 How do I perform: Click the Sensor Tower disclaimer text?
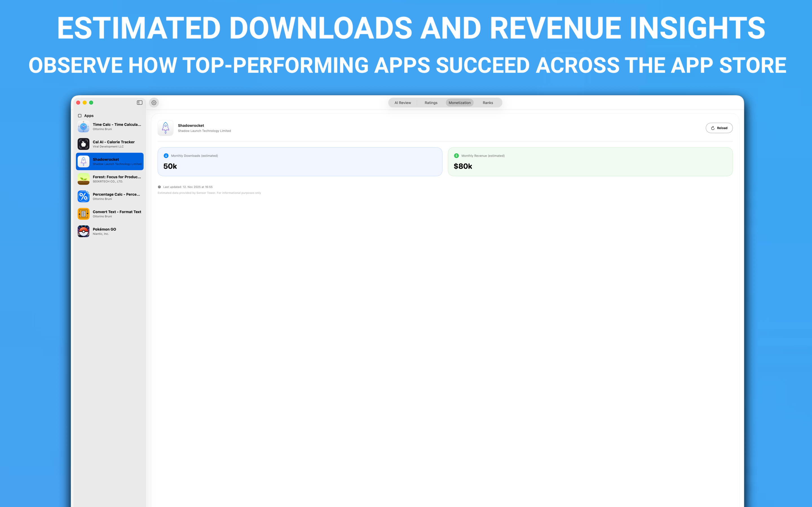tap(209, 193)
